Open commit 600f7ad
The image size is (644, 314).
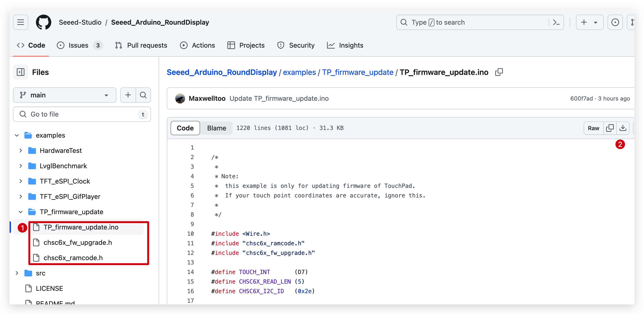[x=581, y=98]
